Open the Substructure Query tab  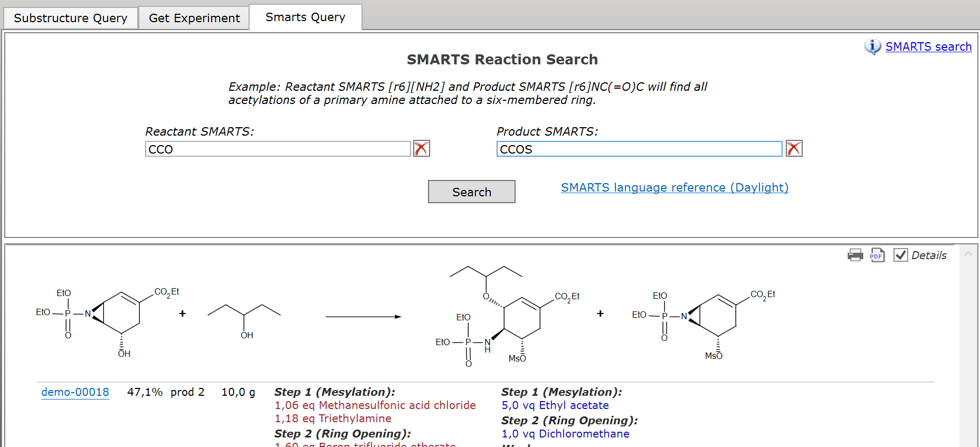[71, 18]
